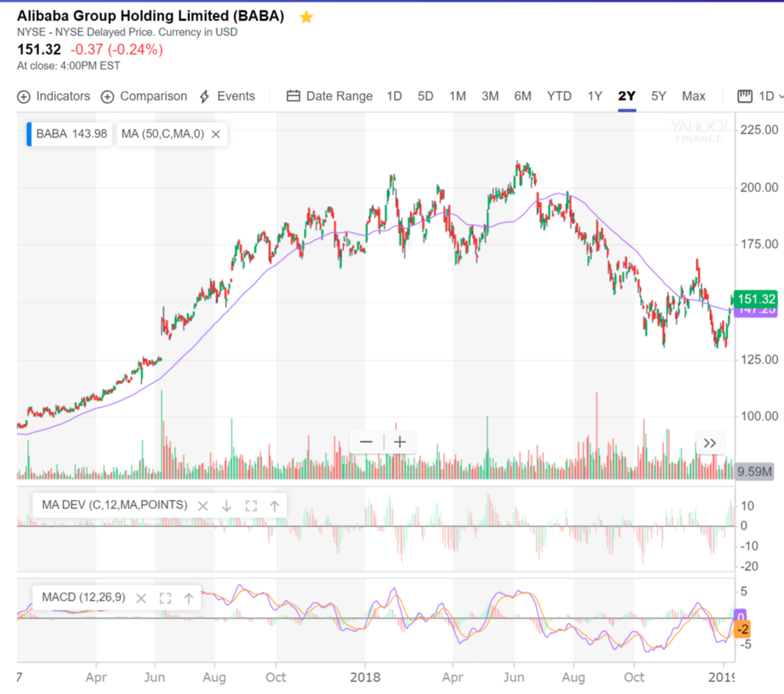Screen dimensions: 784x694
Task: Click the 'At close: 4:00PM EST' text
Action: pyautogui.click(x=69, y=66)
